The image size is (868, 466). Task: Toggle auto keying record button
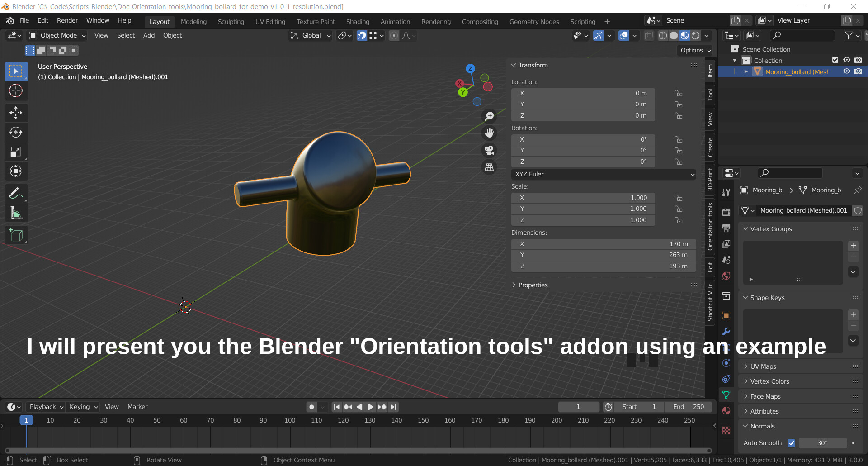(x=311, y=407)
